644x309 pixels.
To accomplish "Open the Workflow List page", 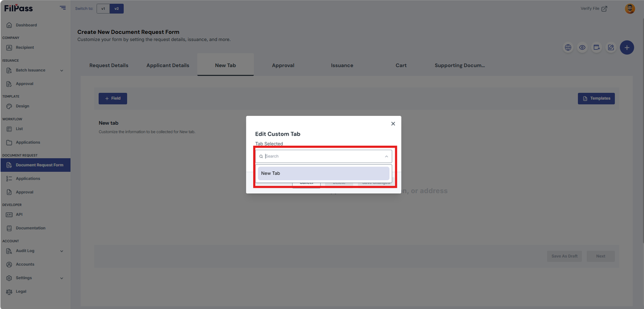I will (x=19, y=129).
